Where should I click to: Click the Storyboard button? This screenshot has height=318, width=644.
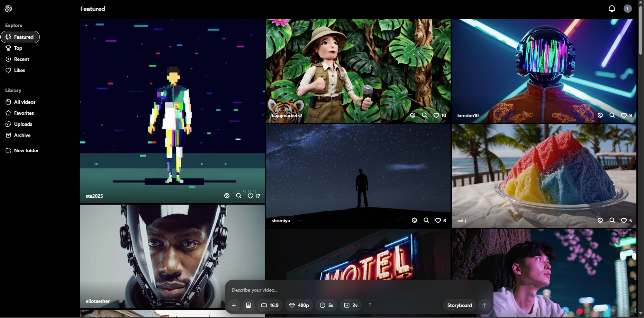[x=459, y=305]
